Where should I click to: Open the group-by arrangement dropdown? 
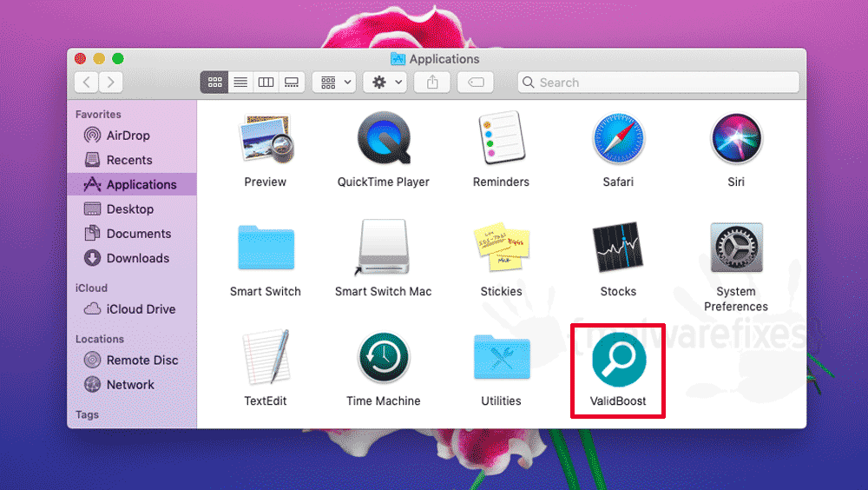[x=334, y=83]
